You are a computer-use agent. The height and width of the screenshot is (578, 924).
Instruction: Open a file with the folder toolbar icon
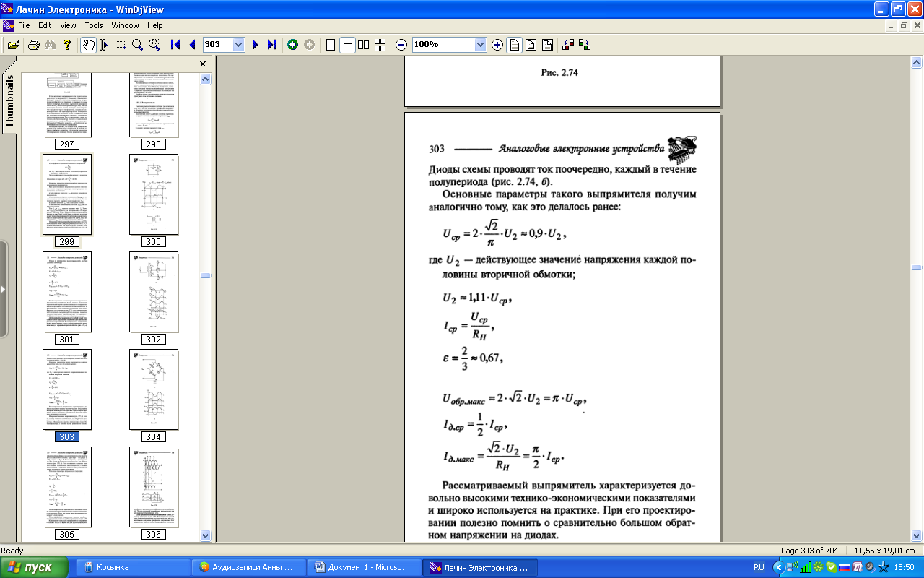point(13,45)
